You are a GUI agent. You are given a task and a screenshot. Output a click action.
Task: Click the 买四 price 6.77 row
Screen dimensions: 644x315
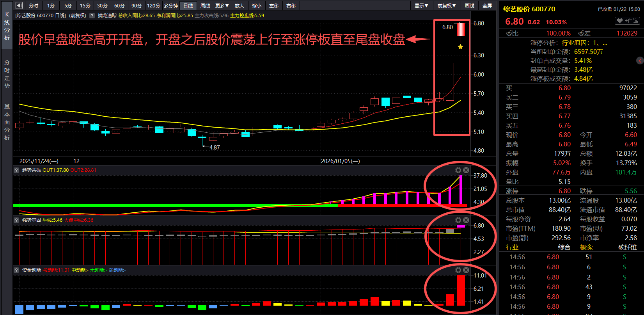click(571, 116)
